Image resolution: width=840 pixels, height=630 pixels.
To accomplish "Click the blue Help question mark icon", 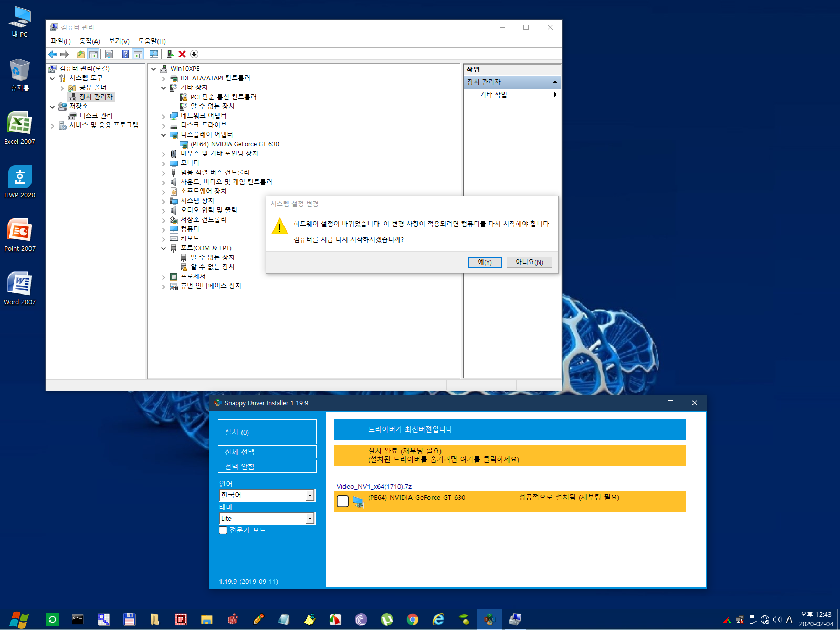I will (x=125, y=54).
